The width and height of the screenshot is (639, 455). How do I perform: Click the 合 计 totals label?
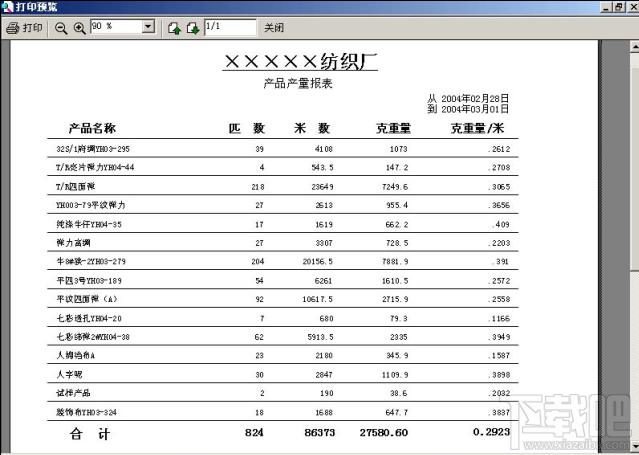coord(90,433)
